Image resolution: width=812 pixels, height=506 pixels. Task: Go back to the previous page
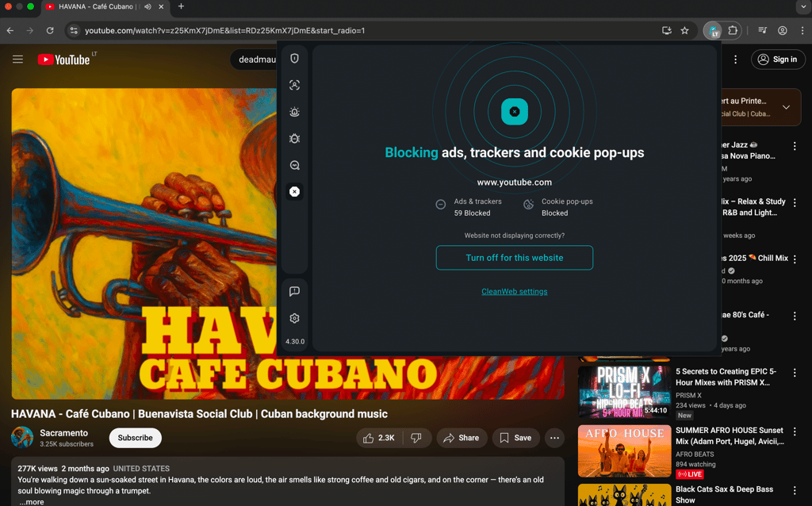10,31
